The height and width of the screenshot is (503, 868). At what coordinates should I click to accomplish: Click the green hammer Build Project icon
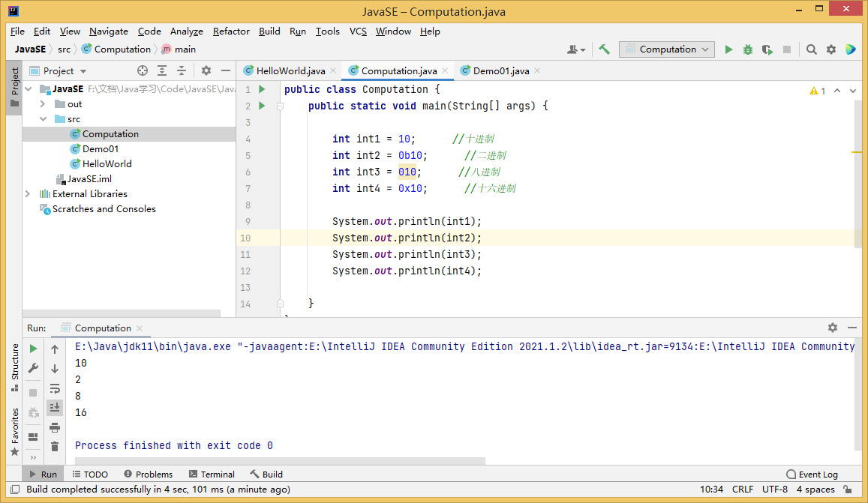(x=604, y=49)
